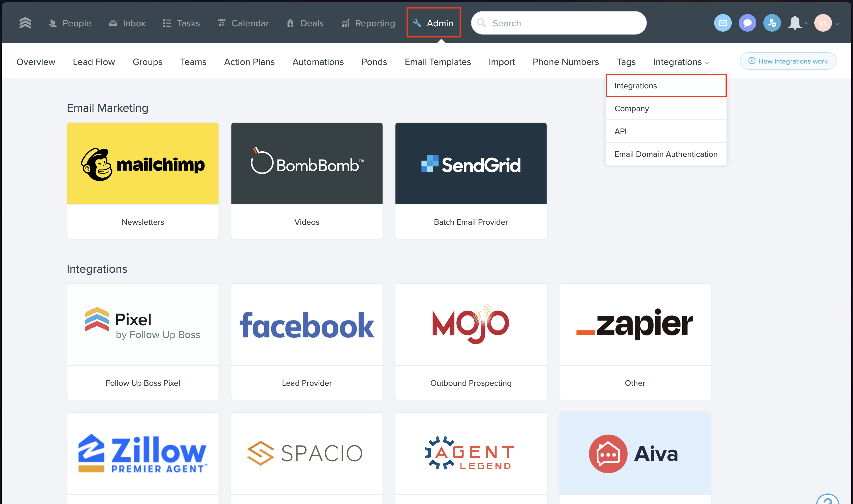The image size is (853, 504).
Task: Click the Reporting nav label
Action: (x=375, y=23)
